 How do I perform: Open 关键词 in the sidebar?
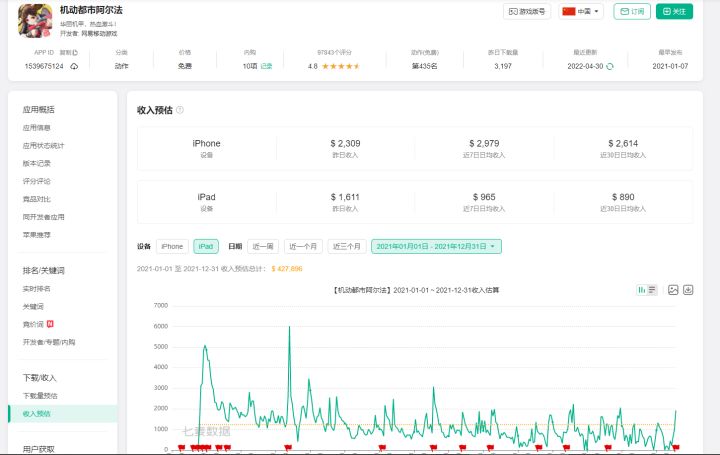[33, 307]
